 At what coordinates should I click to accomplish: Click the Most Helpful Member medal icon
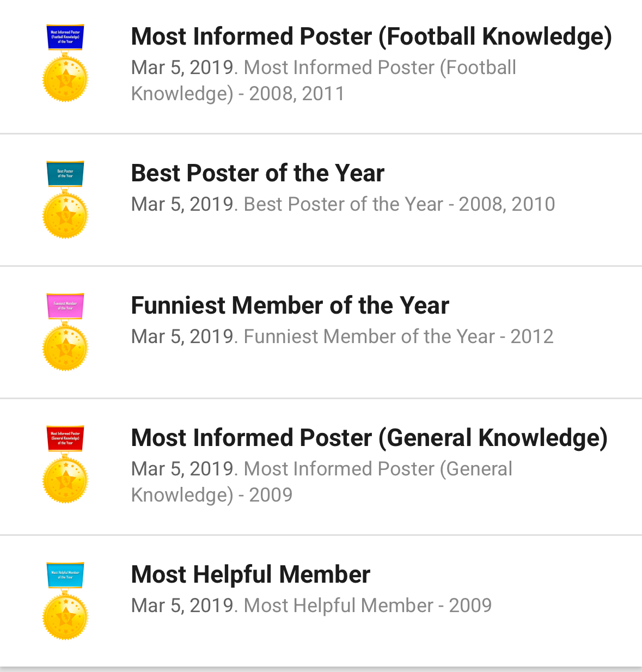click(x=65, y=601)
